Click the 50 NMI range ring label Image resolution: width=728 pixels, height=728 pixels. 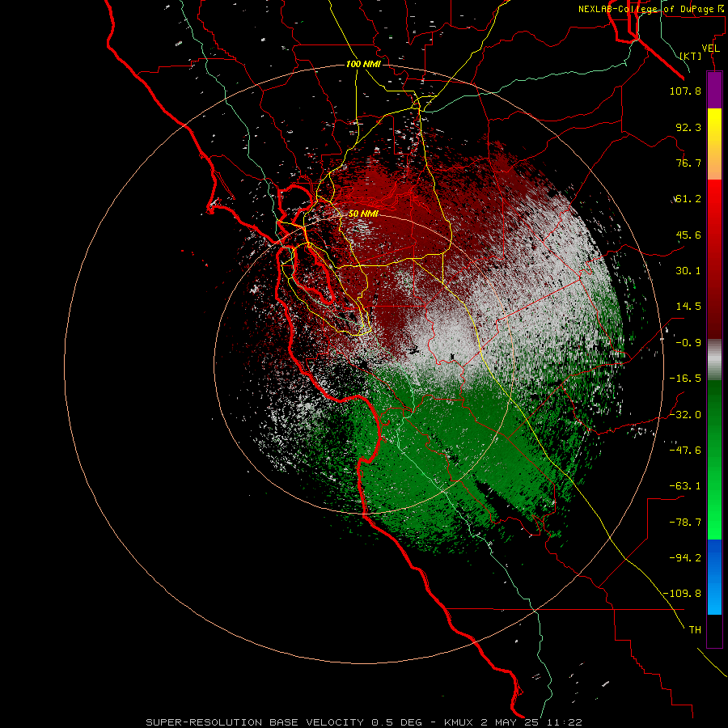[363, 214]
